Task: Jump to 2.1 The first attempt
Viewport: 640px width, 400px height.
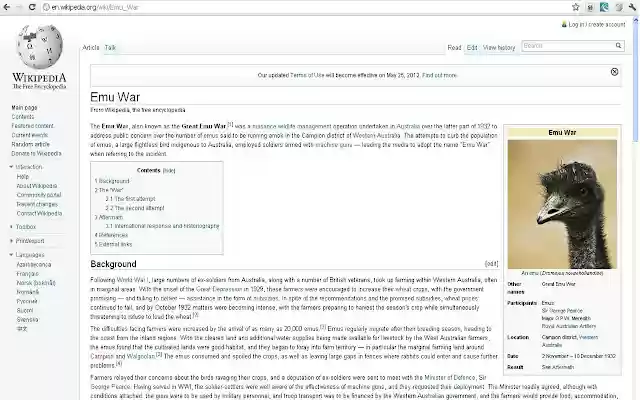Action: point(131,199)
